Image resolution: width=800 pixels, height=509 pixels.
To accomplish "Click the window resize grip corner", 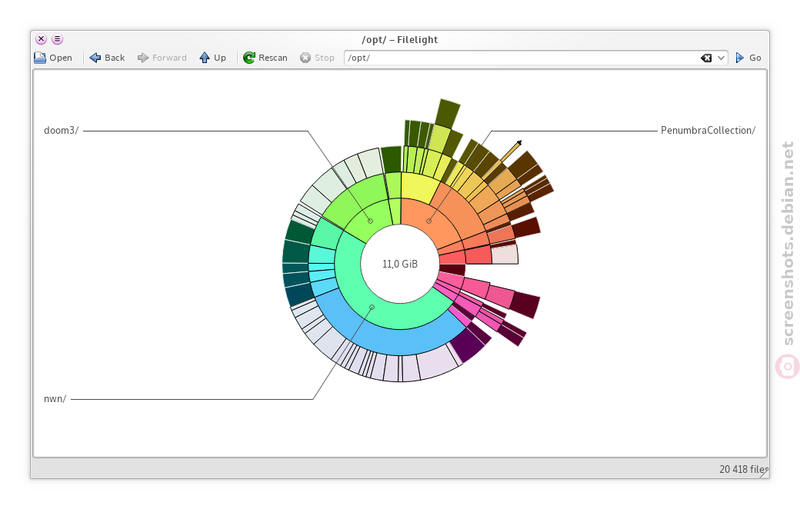I will point(764,473).
